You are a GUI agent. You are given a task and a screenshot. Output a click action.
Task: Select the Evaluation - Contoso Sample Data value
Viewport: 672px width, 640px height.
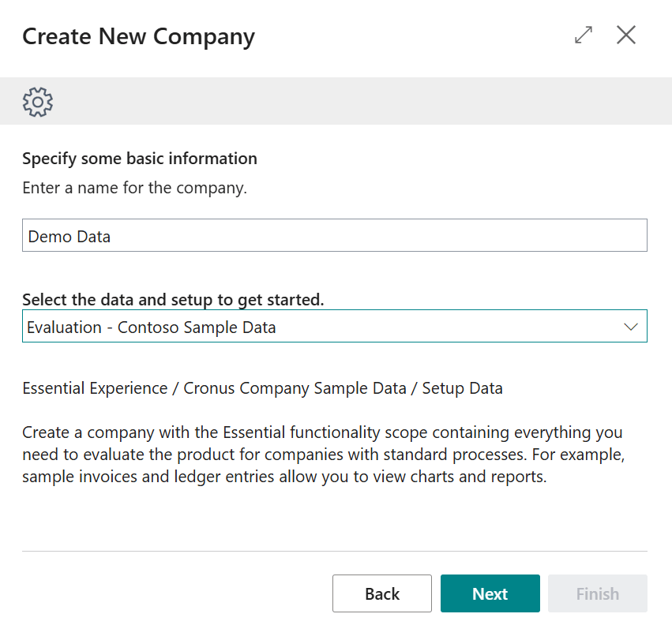tap(152, 327)
